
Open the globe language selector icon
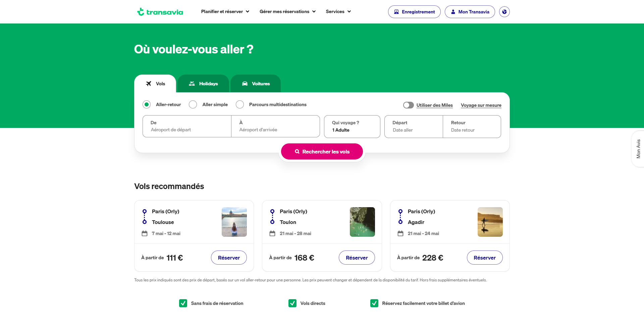[x=504, y=12]
